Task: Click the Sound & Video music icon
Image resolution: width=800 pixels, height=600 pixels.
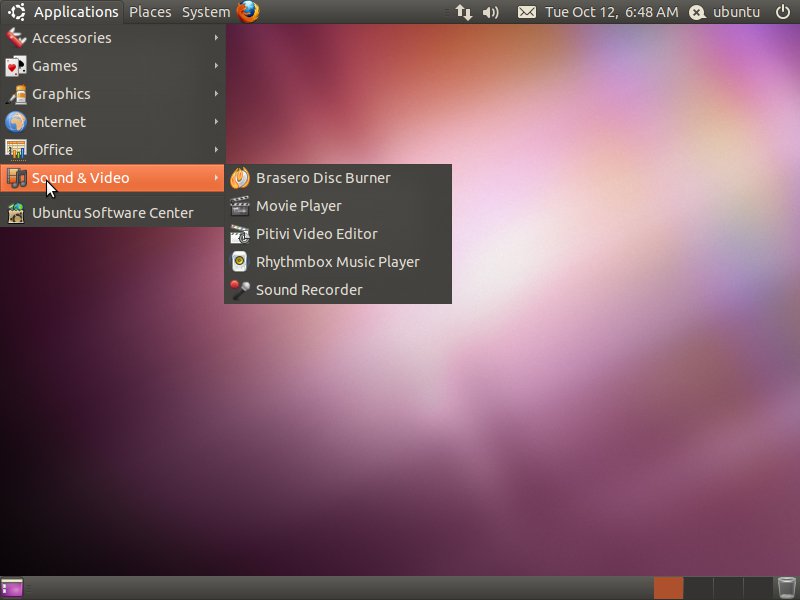Action: click(16, 178)
